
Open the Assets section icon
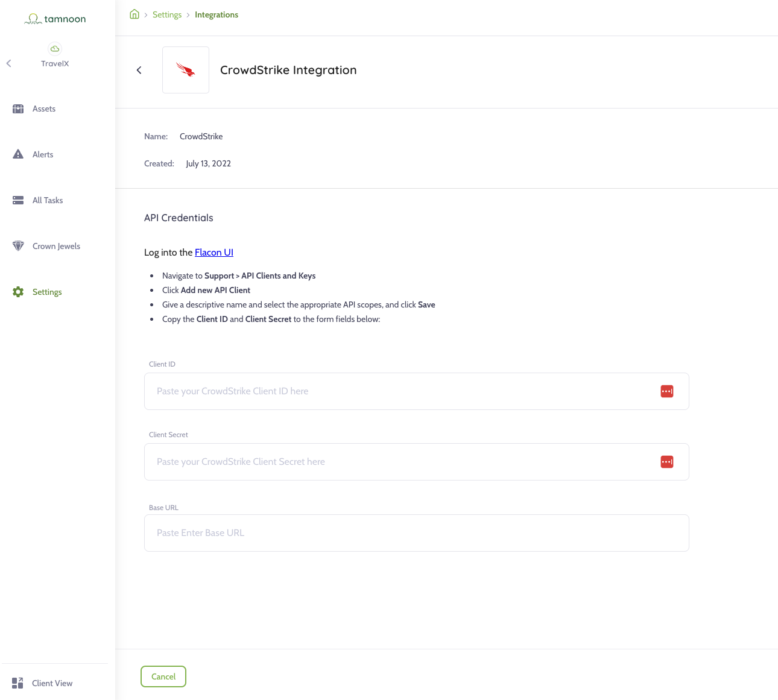[x=18, y=109]
